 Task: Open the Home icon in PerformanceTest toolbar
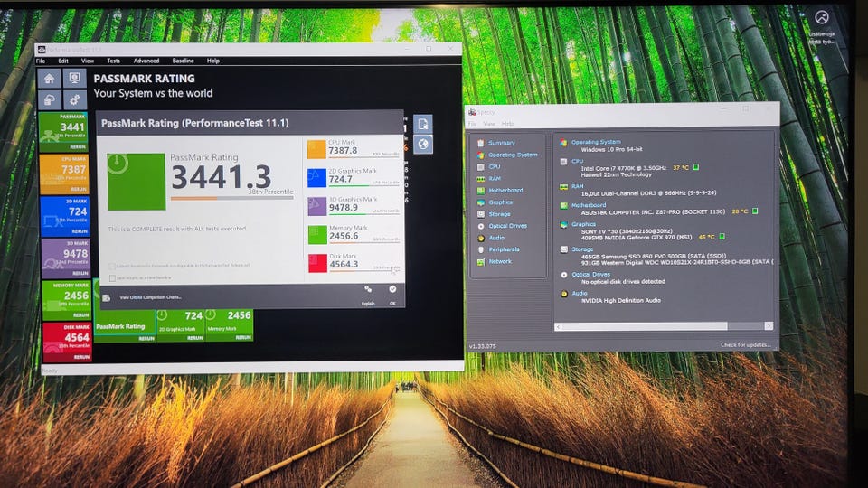[x=49, y=79]
